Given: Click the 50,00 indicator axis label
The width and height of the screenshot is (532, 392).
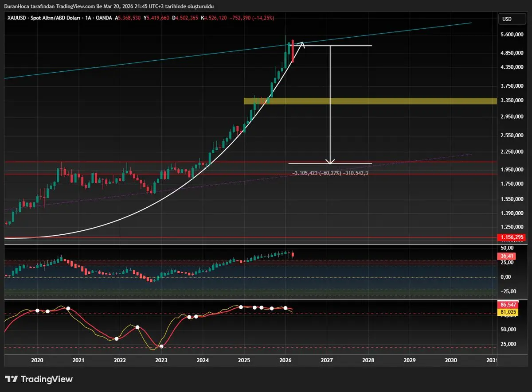Looking at the screenshot, I should [508, 248].
